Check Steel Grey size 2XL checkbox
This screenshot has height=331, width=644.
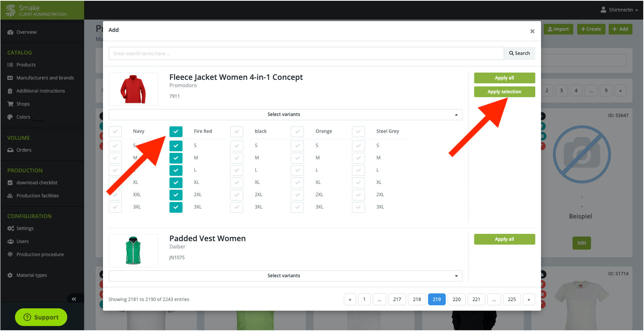pyautogui.click(x=359, y=195)
